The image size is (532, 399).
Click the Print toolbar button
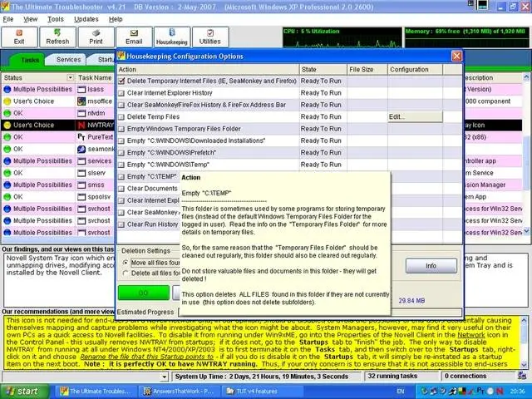(x=96, y=37)
